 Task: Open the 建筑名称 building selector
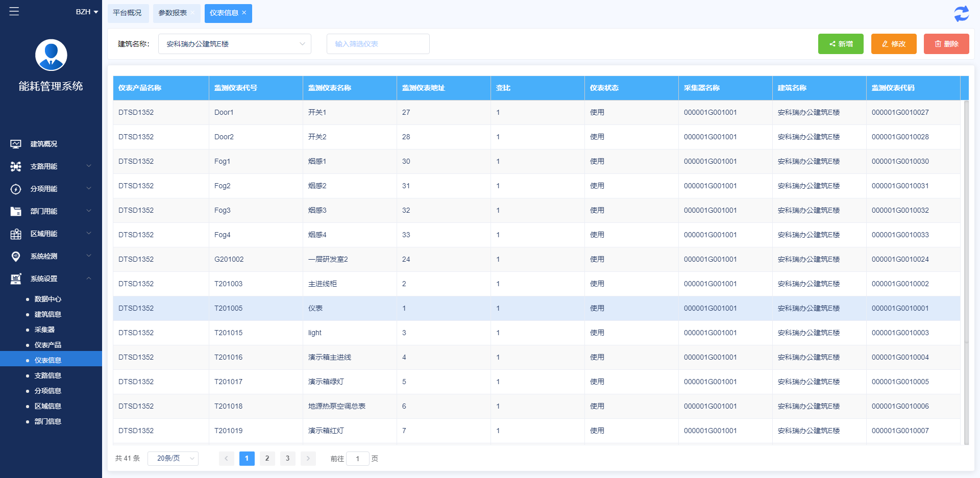coord(235,44)
